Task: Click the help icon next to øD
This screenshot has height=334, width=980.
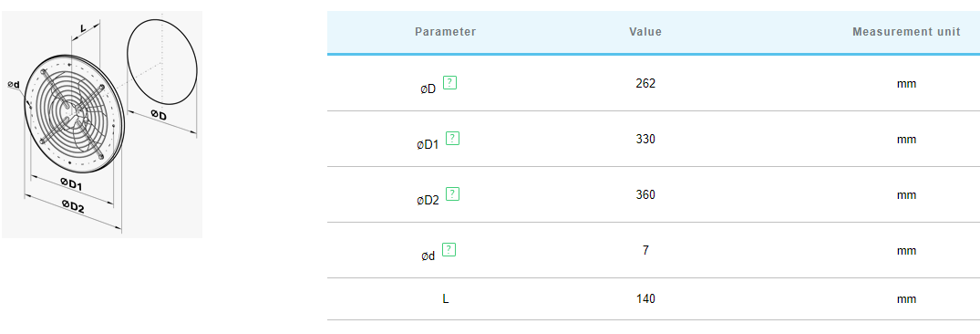Action: (450, 82)
